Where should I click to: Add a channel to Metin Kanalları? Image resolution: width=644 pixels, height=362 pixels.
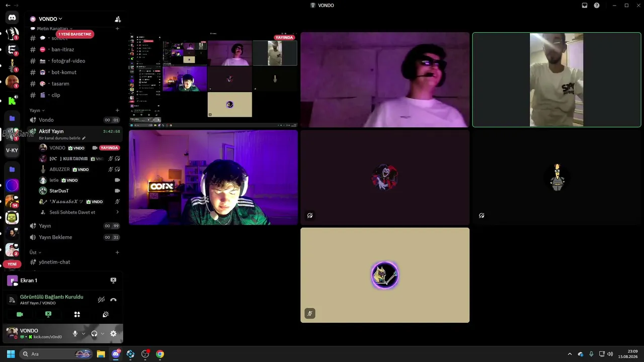tap(117, 29)
